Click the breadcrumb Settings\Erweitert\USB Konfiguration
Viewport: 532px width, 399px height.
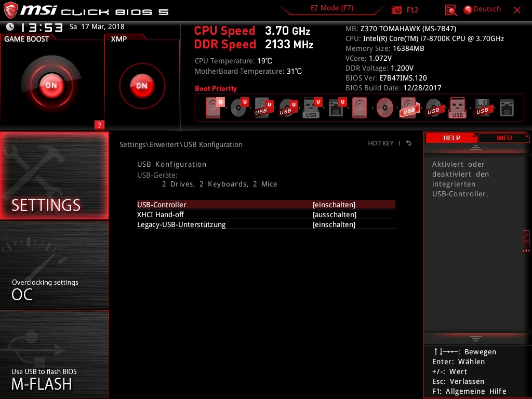coord(181,144)
